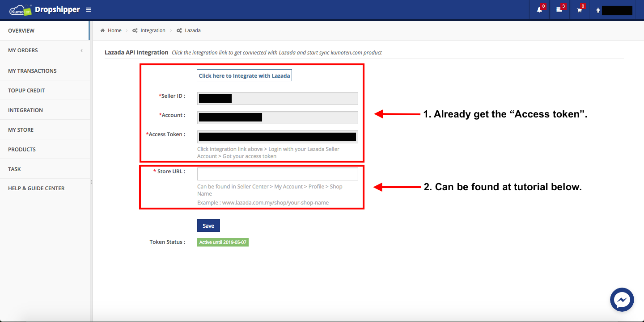The width and height of the screenshot is (644, 322).
Task: Open the shopping cart icon
Action: pyautogui.click(x=580, y=10)
